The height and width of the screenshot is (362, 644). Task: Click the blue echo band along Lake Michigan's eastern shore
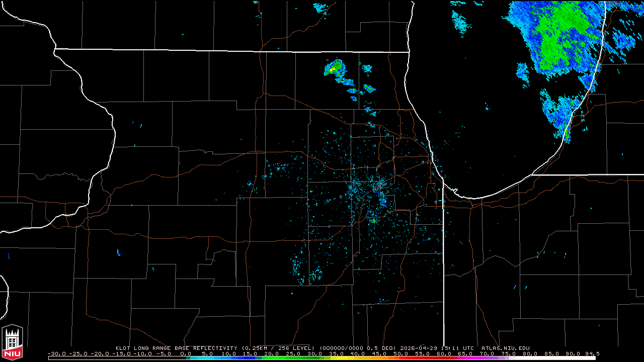pyautogui.click(x=562, y=113)
